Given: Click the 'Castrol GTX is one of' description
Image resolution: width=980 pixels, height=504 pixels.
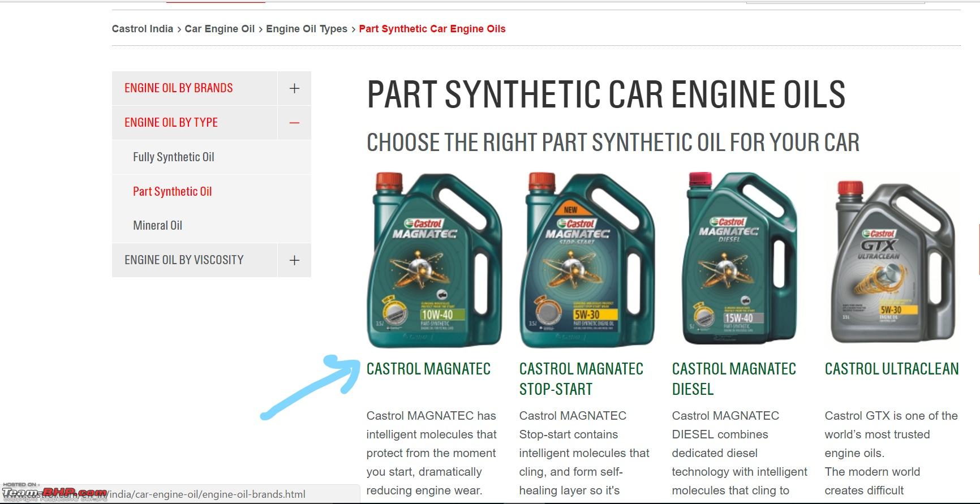Looking at the screenshot, I should coord(891,453).
